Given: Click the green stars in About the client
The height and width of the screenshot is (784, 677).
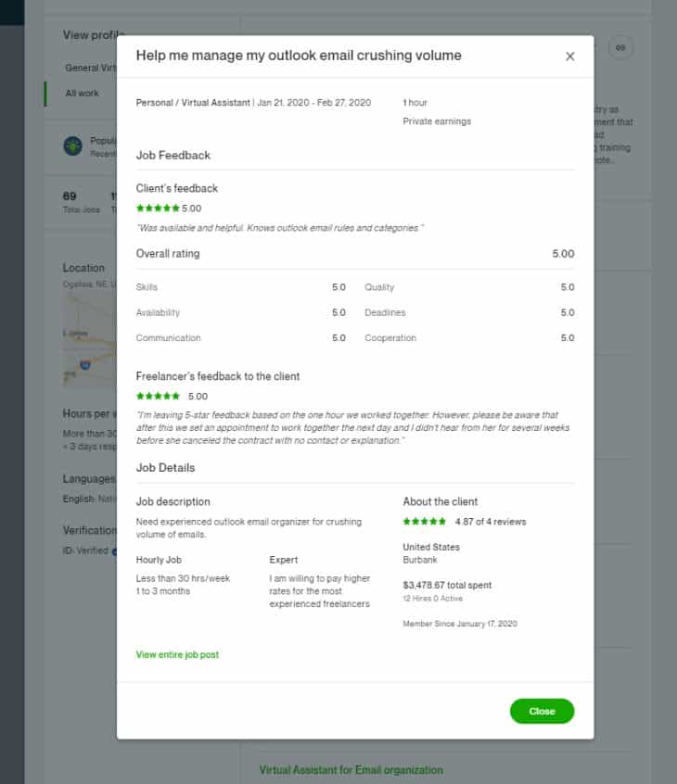Looking at the screenshot, I should click(424, 521).
